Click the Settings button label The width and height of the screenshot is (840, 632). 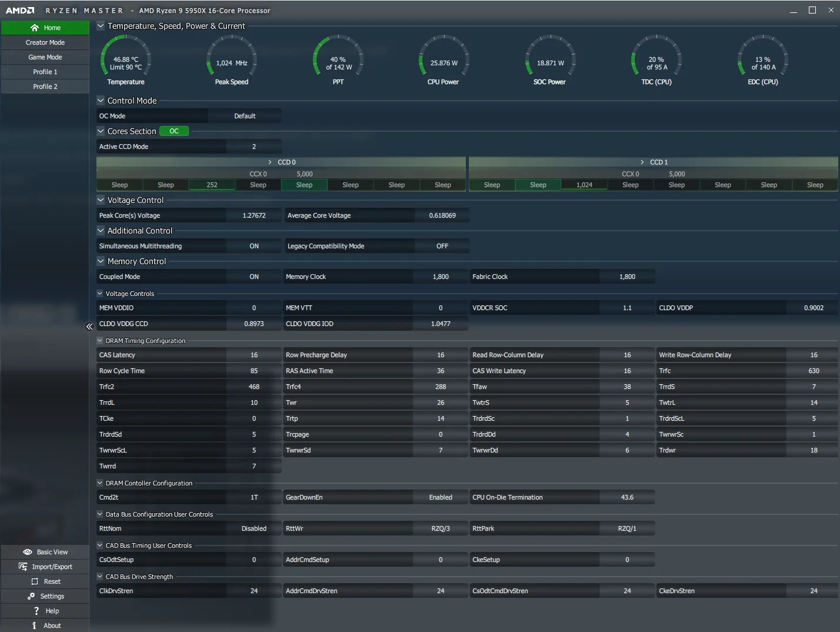coord(52,596)
